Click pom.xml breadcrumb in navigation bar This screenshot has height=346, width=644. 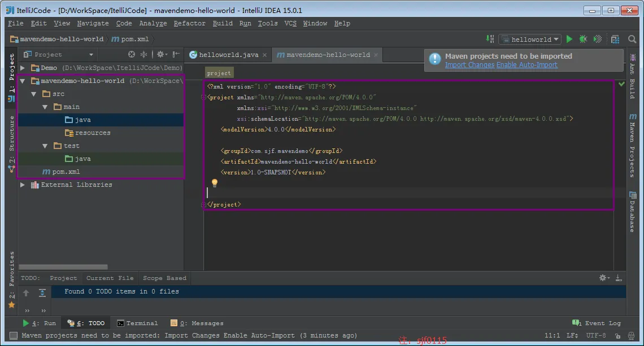pyautogui.click(x=130, y=39)
